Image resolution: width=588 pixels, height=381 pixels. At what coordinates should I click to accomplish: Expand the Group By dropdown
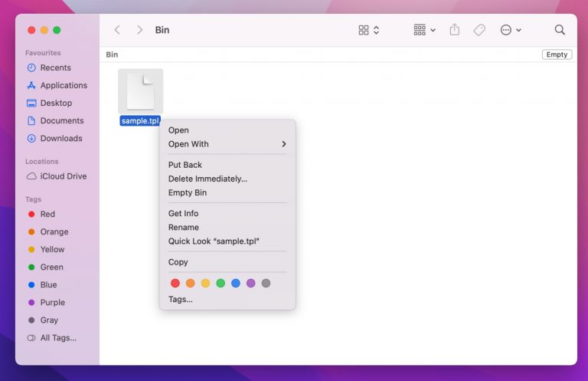tap(424, 30)
